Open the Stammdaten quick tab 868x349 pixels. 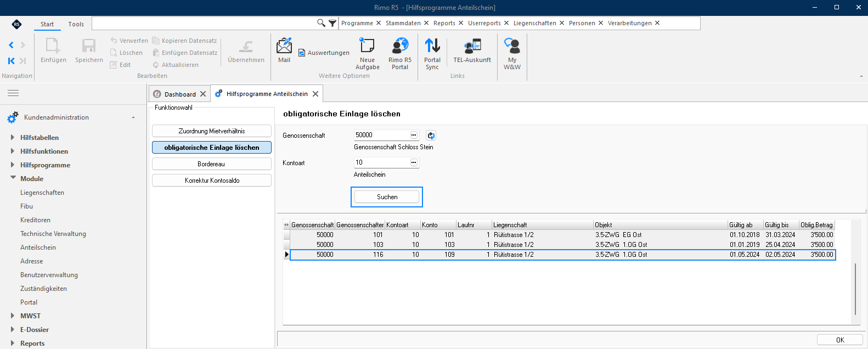click(x=403, y=23)
